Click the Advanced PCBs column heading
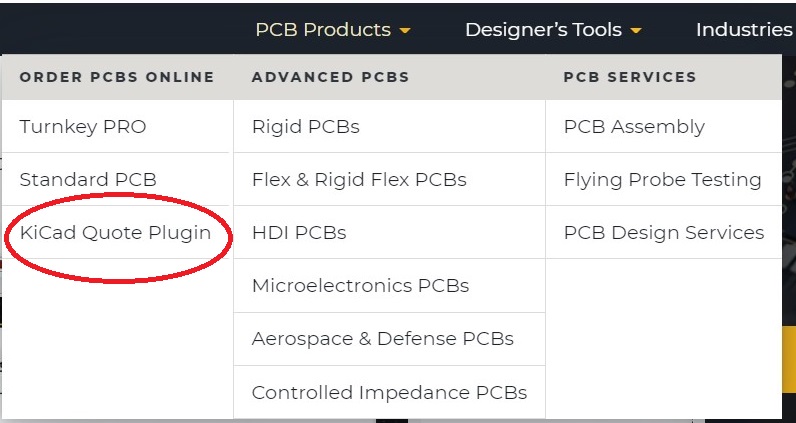 330,77
